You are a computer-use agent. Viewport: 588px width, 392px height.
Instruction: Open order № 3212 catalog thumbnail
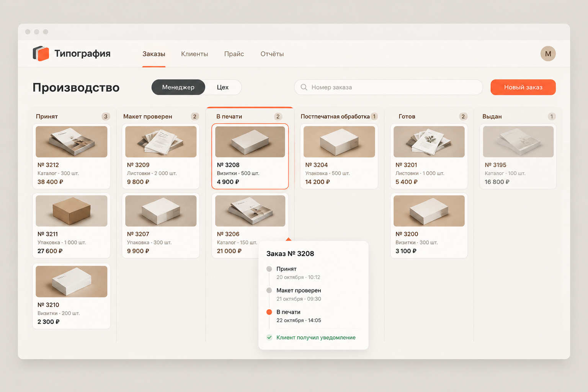(72, 142)
